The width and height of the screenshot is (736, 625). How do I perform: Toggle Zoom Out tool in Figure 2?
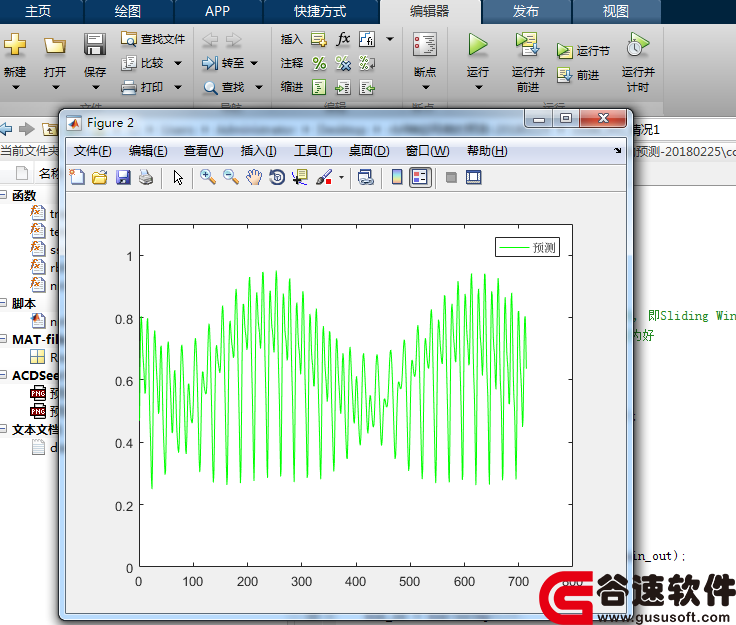click(230, 177)
